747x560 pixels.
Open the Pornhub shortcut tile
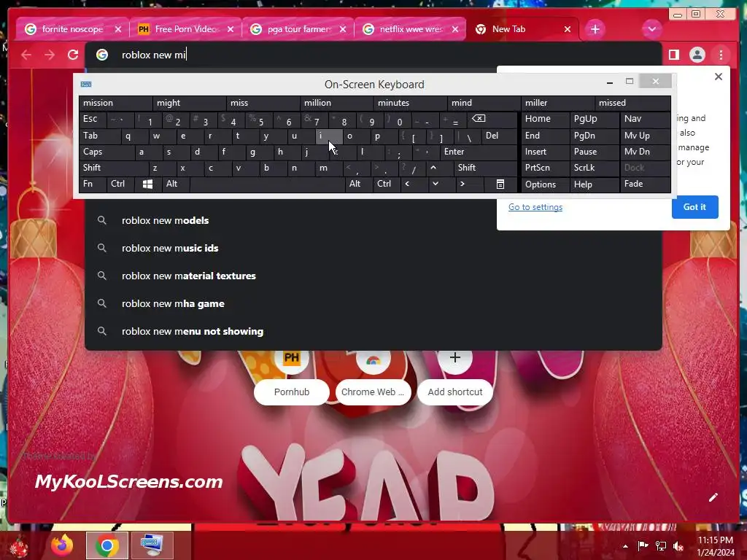pos(292,378)
